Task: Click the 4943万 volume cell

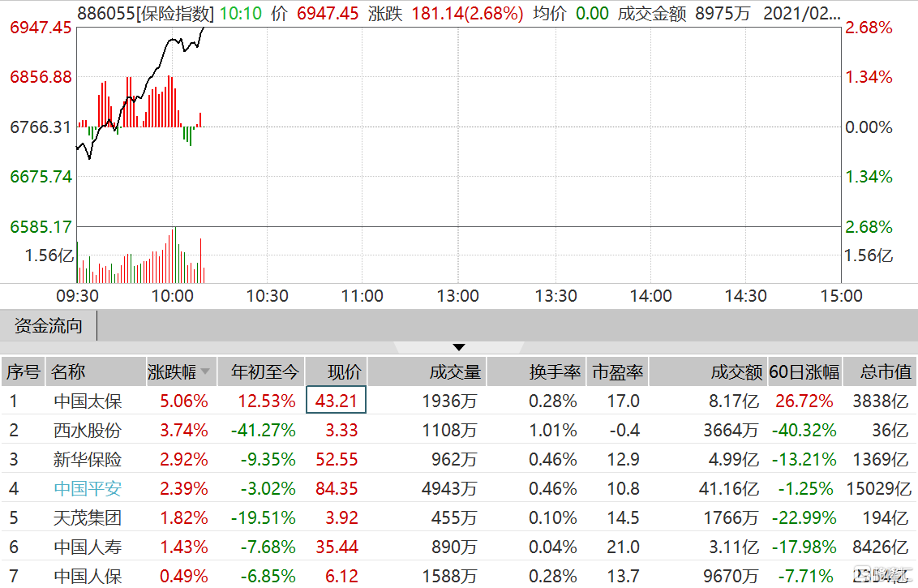Action: 449,488
